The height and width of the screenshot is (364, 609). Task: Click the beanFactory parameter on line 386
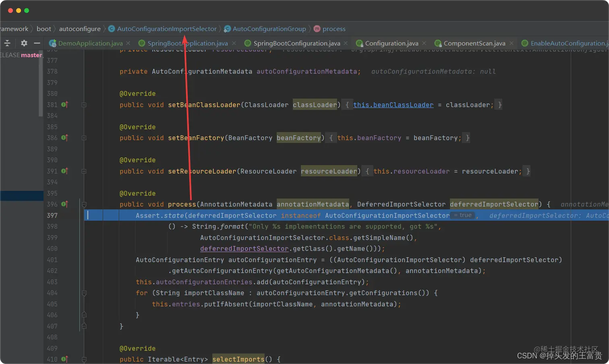pyautogui.click(x=299, y=138)
